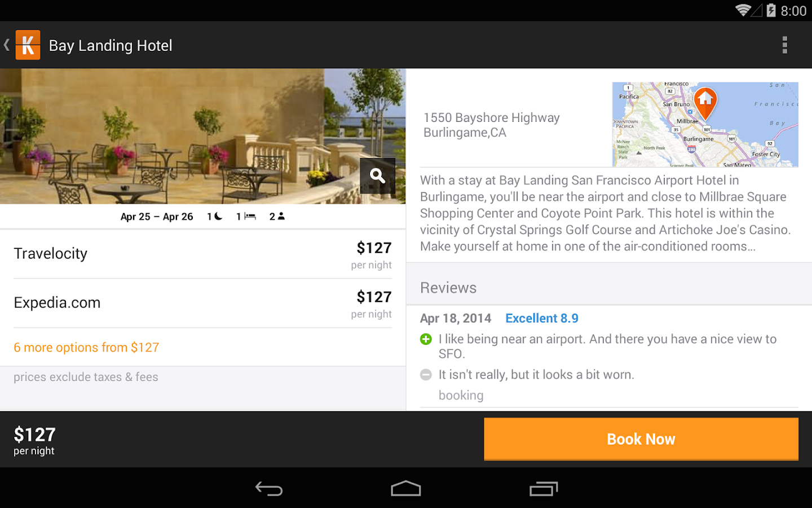
Task: Tap the back chevron beside the logo
Action: (7, 45)
